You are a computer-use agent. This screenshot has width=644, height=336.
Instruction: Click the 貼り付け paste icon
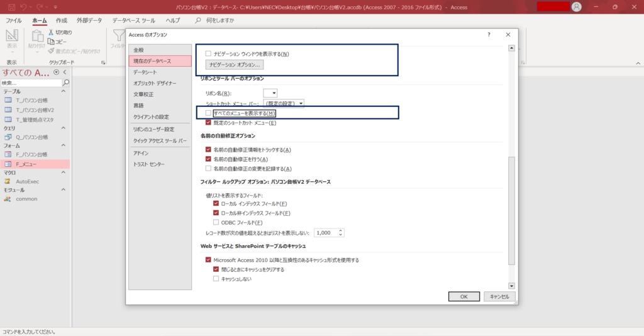pos(37,36)
